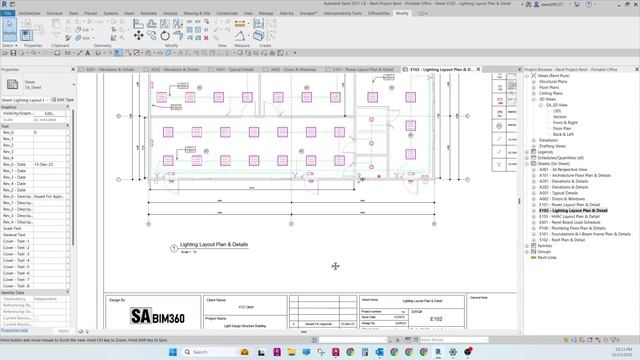
Task: Click the red Delete X icon
Action: 206,38
